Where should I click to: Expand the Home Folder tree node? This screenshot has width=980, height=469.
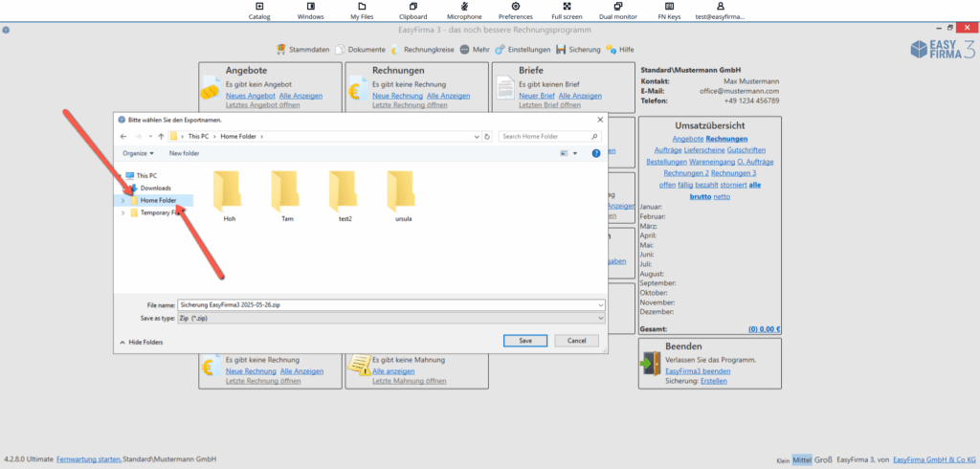122,200
